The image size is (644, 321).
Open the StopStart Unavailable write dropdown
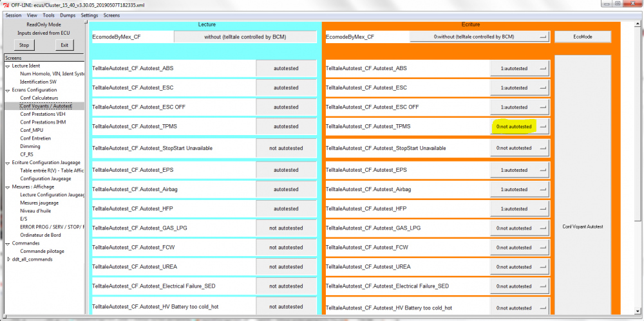click(x=520, y=148)
